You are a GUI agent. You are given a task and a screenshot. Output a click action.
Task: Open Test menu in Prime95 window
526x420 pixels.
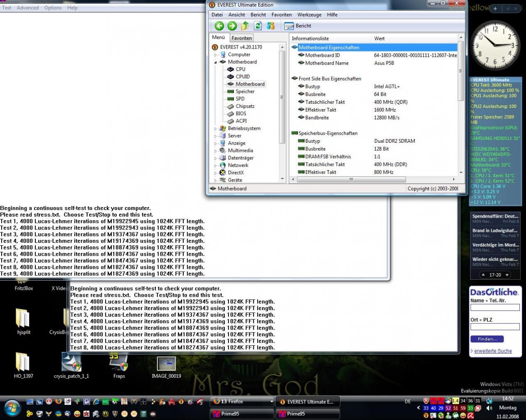coord(7,7)
